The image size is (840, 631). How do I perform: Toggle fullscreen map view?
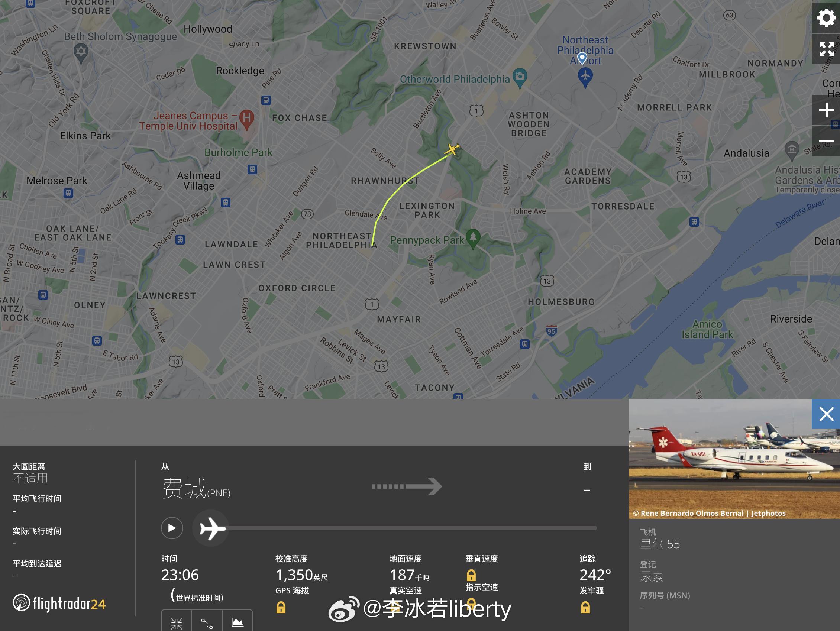point(826,49)
